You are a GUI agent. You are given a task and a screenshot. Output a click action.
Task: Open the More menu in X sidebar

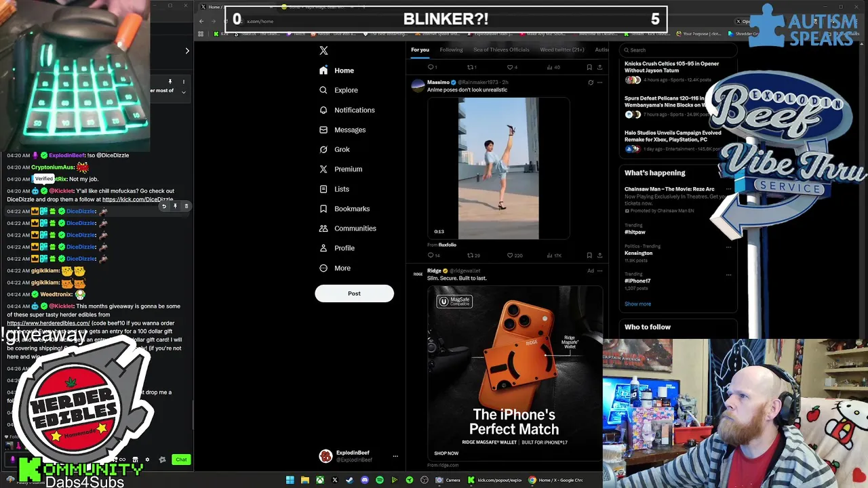[x=335, y=268]
